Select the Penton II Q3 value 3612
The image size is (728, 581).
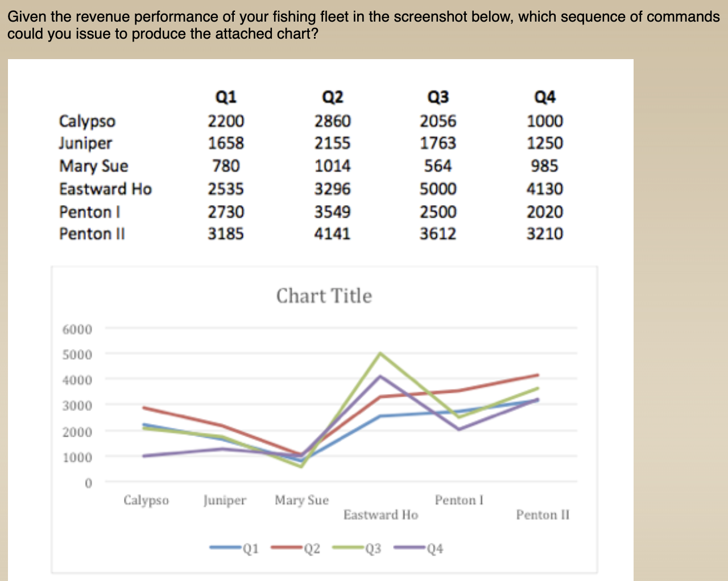(x=438, y=234)
